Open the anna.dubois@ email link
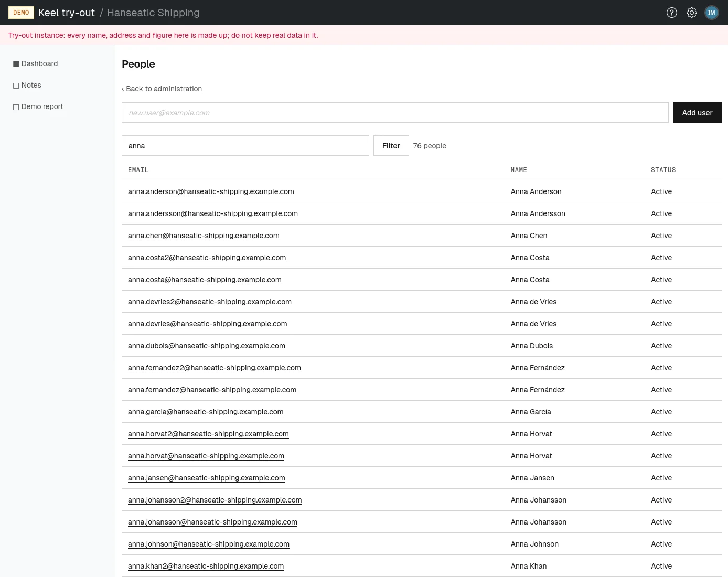728x577 pixels. point(207,346)
